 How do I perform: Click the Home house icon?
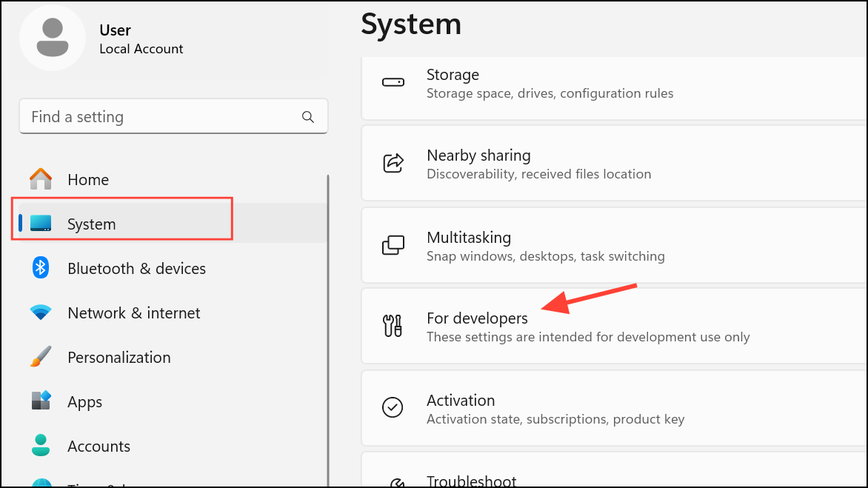(40, 179)
